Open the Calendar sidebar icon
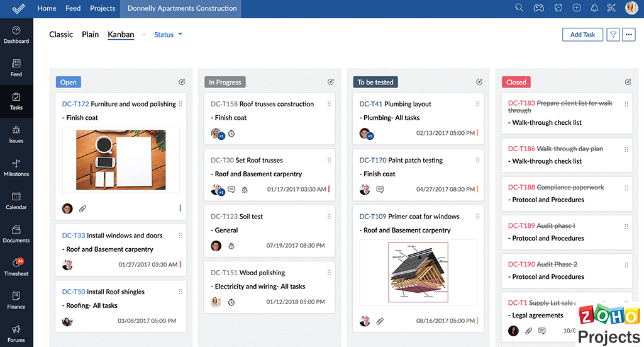Viewport: 644px width, 347px height. tap(16, 200)
